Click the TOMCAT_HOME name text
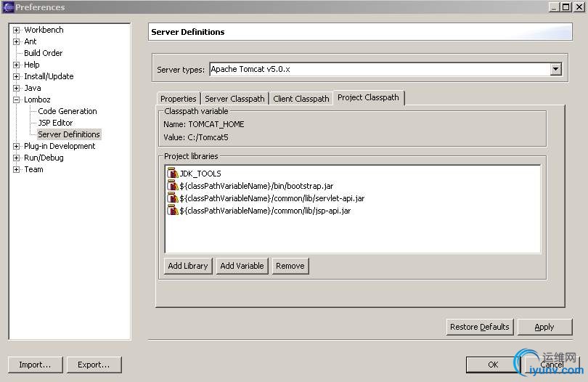 click(216, 124)
